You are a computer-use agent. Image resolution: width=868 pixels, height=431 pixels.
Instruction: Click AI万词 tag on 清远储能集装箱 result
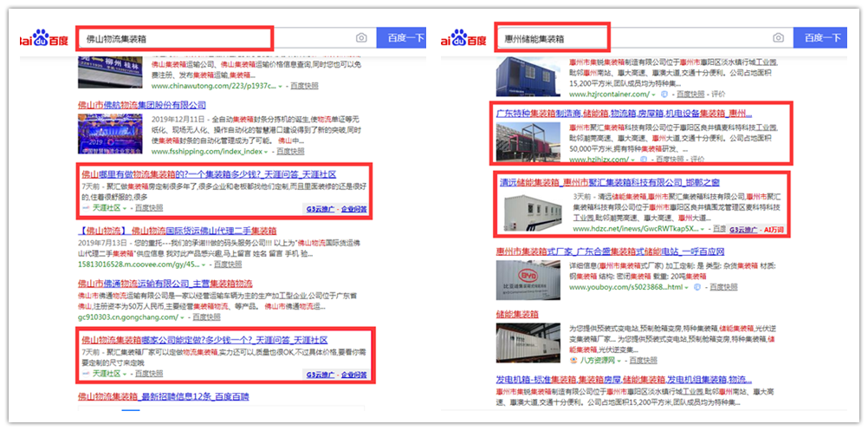(773, 229)
